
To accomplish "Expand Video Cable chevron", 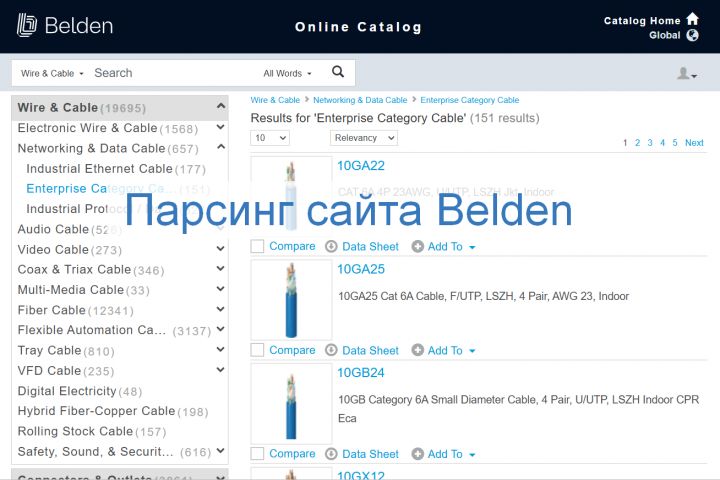I will (220, 248).
